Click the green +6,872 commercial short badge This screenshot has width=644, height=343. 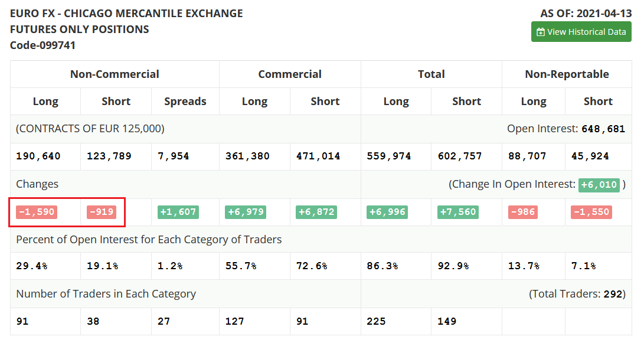coord(316,212)
